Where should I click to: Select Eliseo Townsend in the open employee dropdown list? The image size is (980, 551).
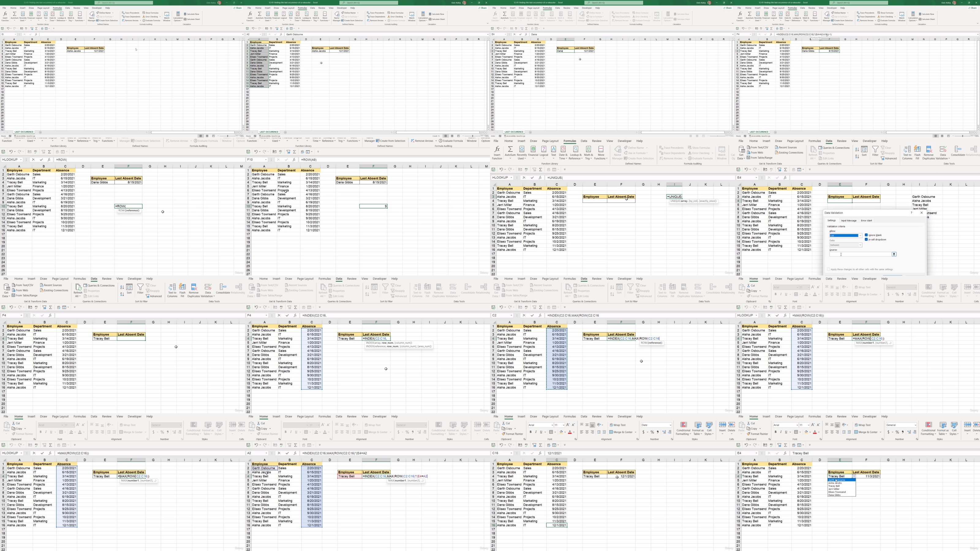(x=842, y=492)
